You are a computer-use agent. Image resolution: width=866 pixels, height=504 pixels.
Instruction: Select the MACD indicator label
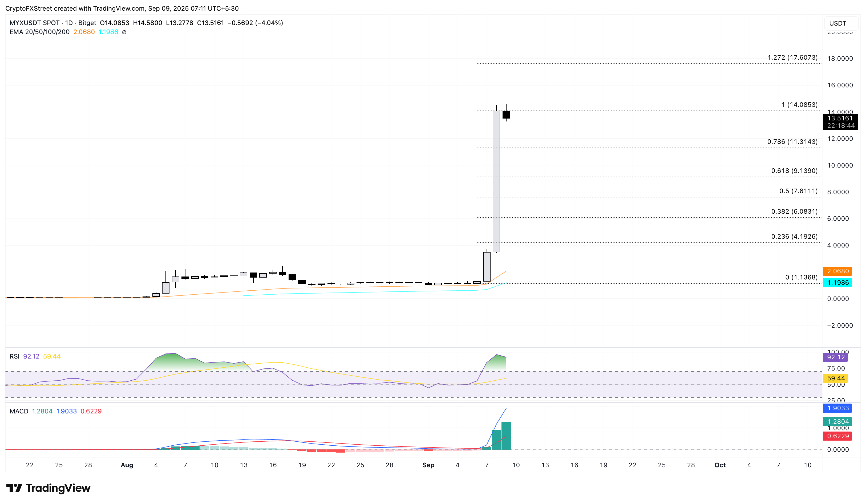click(x=19, y=411)
